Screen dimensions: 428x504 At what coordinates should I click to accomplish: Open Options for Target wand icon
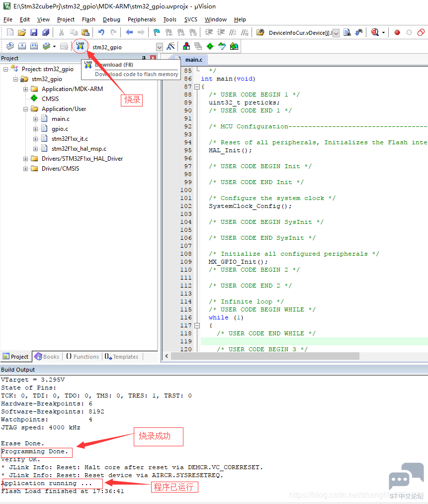171,46
